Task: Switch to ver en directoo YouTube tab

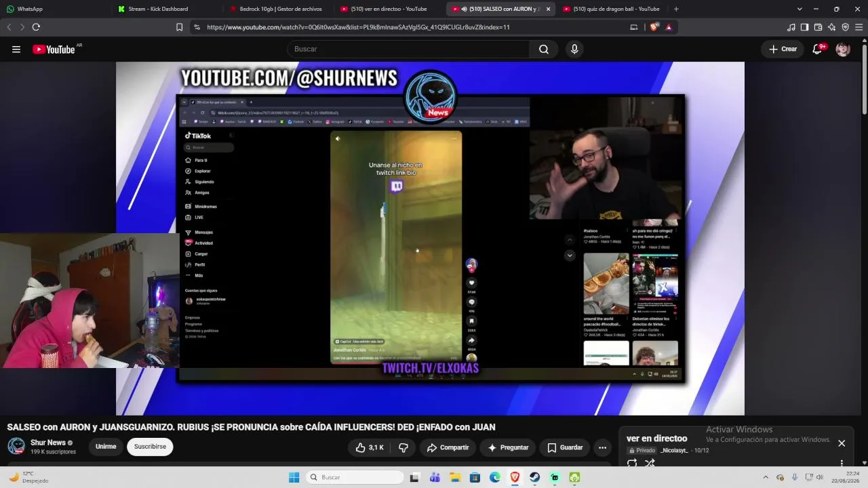Action: coord(390,9)
